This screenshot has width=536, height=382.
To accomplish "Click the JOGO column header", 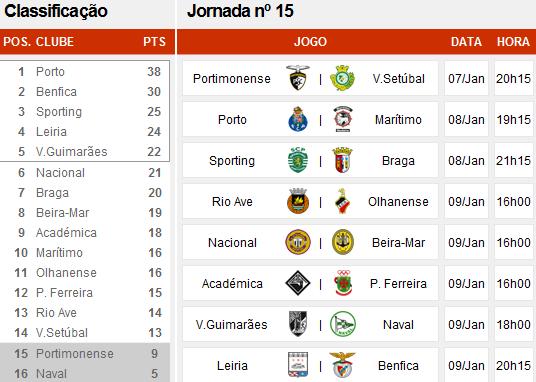I will (310, 41).
